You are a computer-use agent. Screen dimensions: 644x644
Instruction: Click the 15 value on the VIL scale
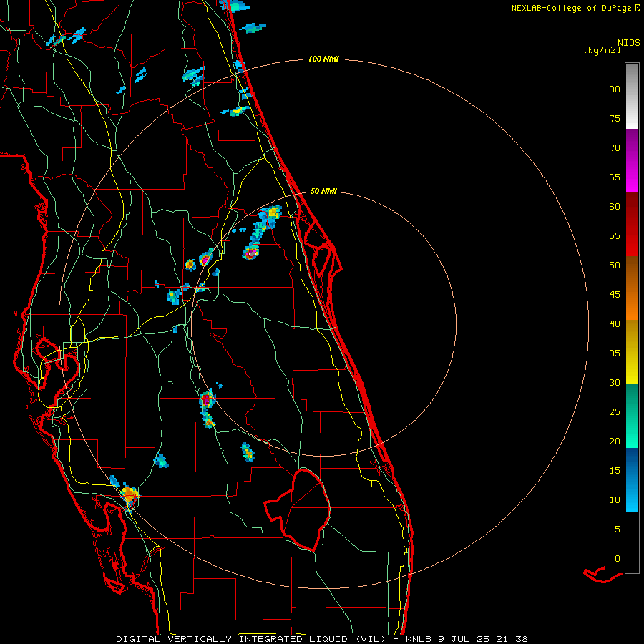coord(615,470)
